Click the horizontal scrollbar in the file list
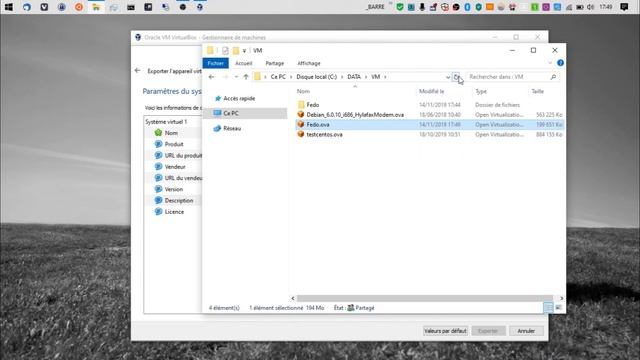This screenshot has width=640, height=360. point(424,298)
